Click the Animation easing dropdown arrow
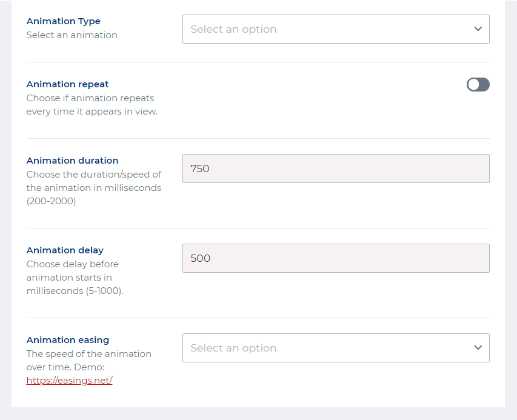 478,348
